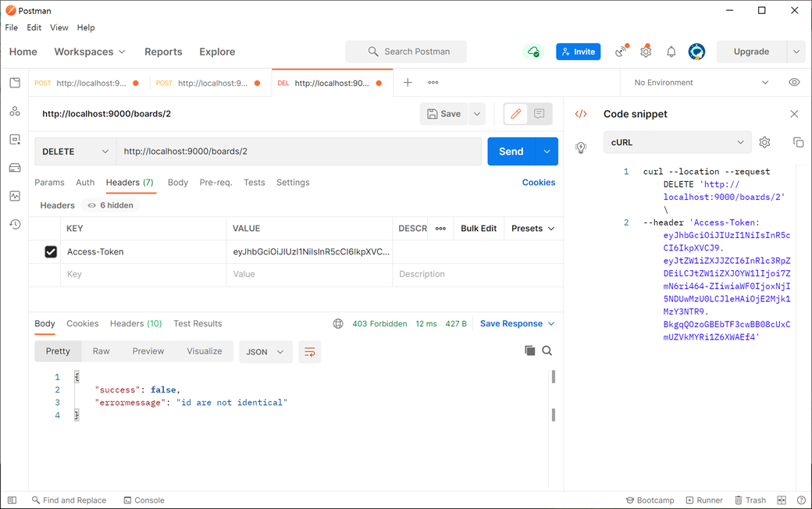This screenshot has height=509, width=812.
Task: Open the History sidebar icon
Action: click(x=15, y=224)
